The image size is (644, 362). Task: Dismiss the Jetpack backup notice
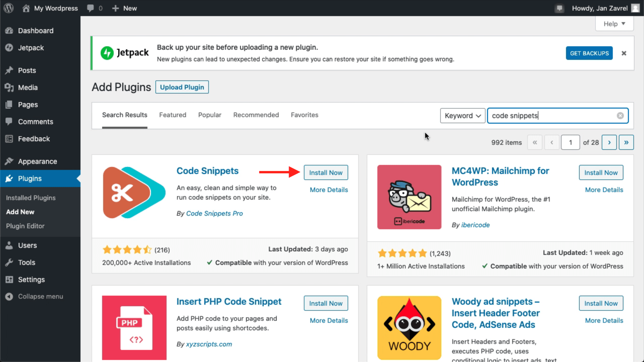[x=624, y=53]
